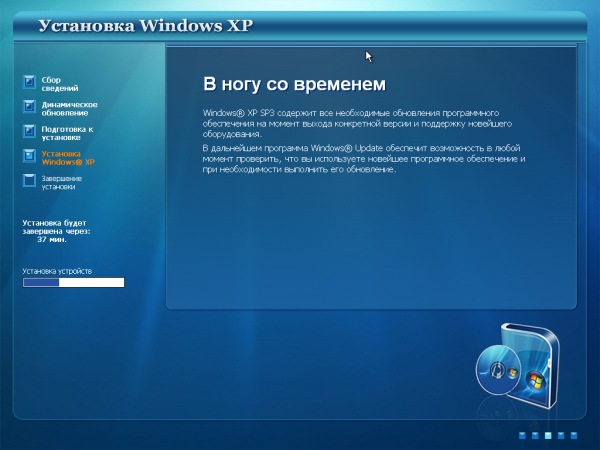Click the step icon beside Подготовка к установке
Screen dimensions: 600x450
[x=28, y=132]
